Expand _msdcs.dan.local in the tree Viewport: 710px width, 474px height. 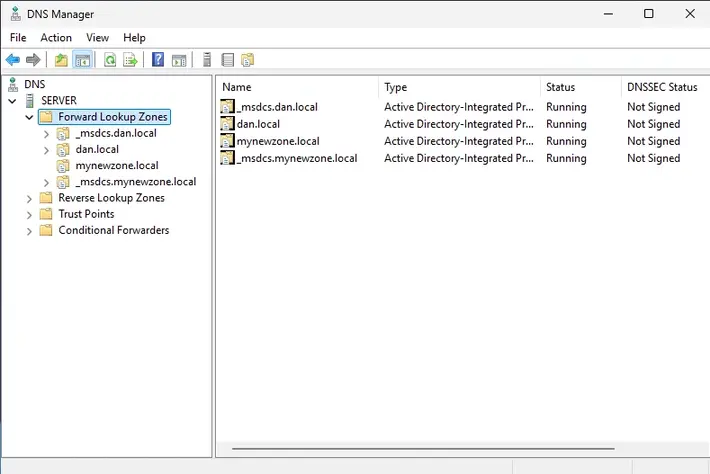46,134
